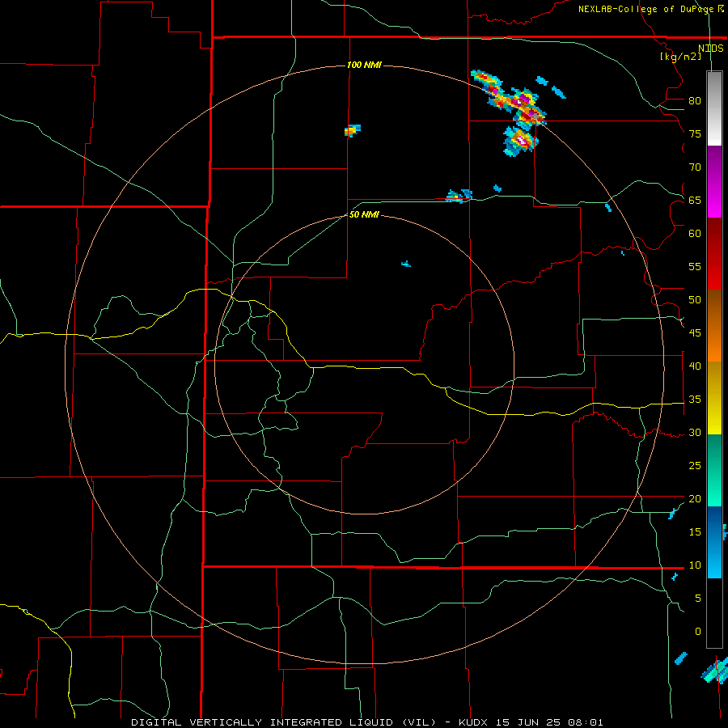The height and width of the screenshot is (728, 728).
Task: Click the scale value 55
Action: (x=695, y=266)
